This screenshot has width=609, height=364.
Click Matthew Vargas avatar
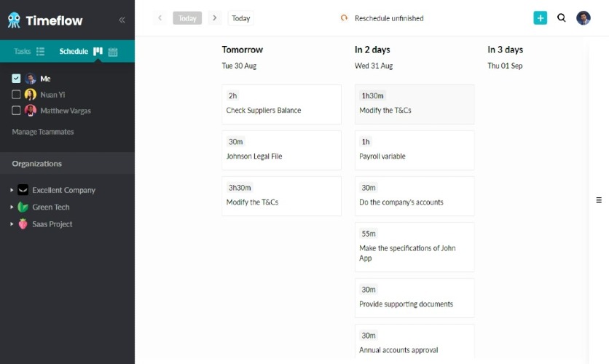click(31, 111)
